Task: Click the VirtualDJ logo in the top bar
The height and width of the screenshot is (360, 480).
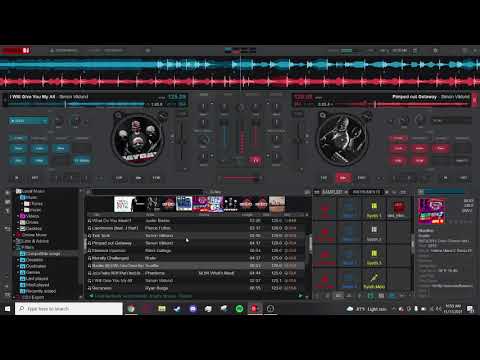Action: click(x=16, y=51)
